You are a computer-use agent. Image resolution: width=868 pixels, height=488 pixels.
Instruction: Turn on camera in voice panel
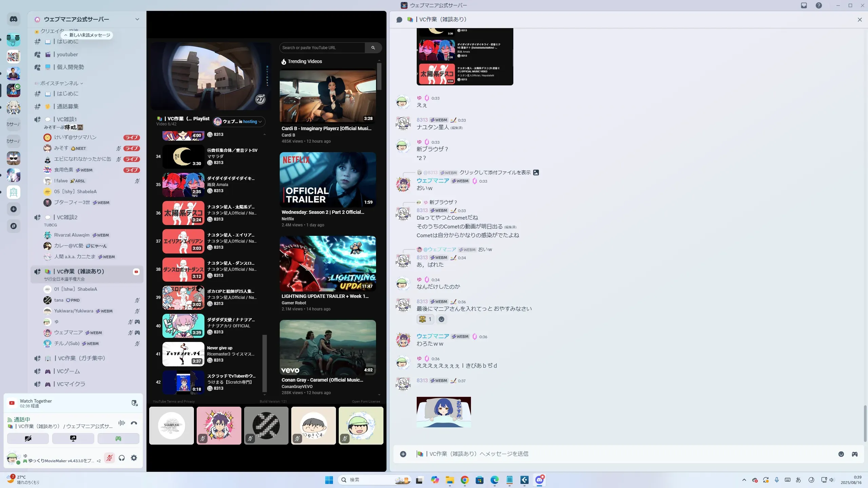coord(28,439)
